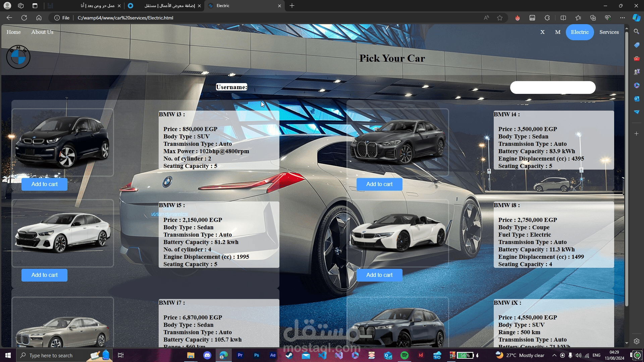Click the sidebar Search magnifier icon
This screenshot has width=644, height=362.
point(636,32)
